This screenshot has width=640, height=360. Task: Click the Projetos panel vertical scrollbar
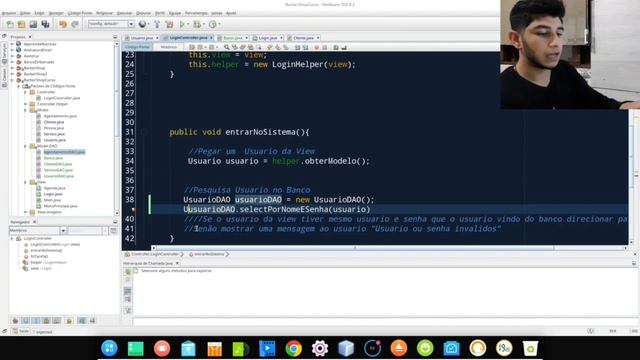[117, 127]
